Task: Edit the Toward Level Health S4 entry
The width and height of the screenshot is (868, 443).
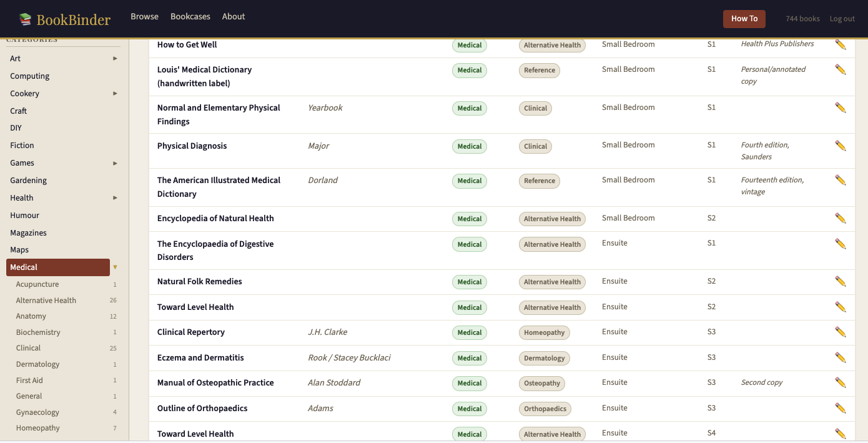Action: [841, 434]
